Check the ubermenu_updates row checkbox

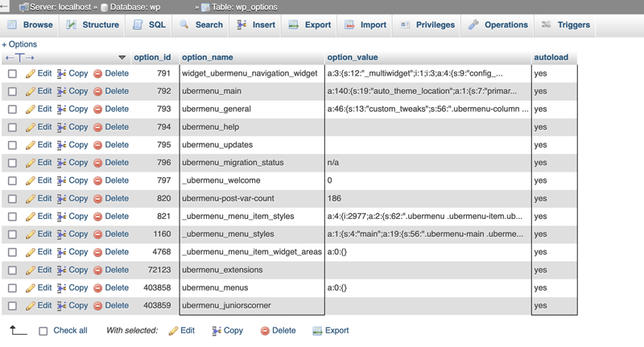point(12,145)
